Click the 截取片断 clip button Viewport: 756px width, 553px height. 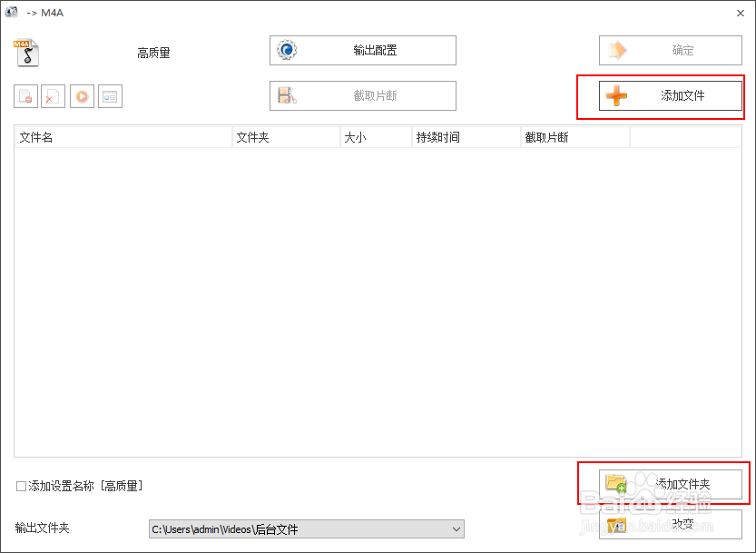pos(363,95)
